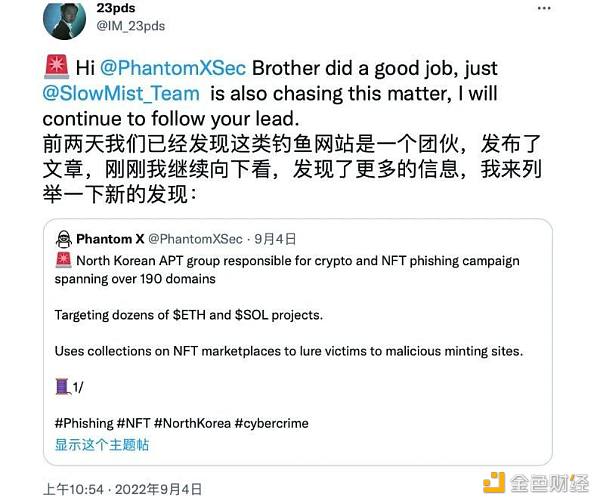Open the @SlowMist_Team mention
Image resolution: width=600 pixels, height=504 pixels.
(x=121, y=93)
